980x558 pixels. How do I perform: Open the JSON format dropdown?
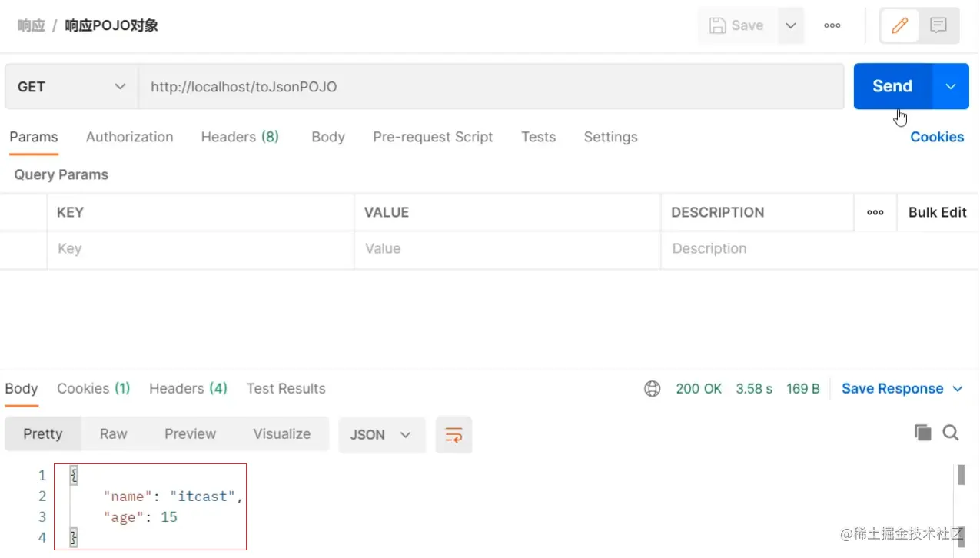(382, 434)
